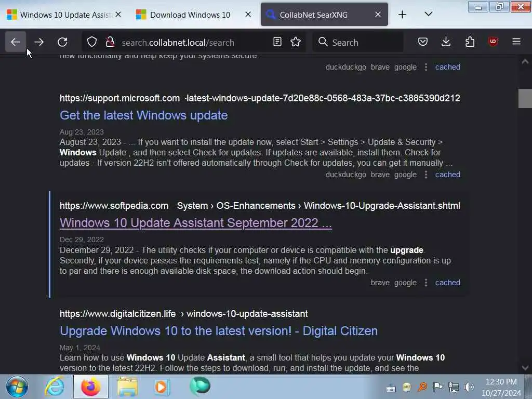The image size is (532, 399).
Task: Reload the current page
Action: (62, 42)
